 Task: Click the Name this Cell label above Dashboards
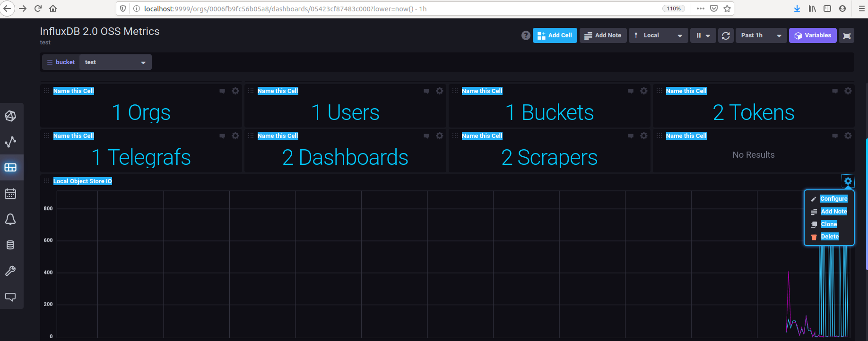coord(278,136)
